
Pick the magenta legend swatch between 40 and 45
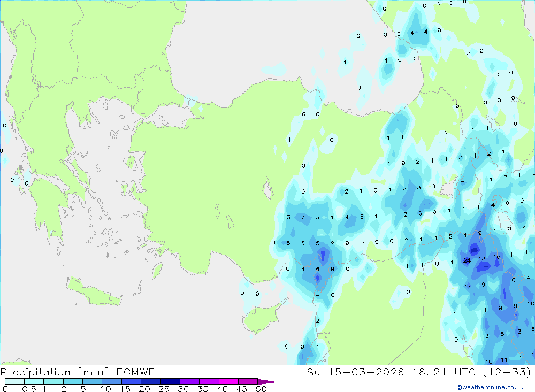[x=228, y=381]
